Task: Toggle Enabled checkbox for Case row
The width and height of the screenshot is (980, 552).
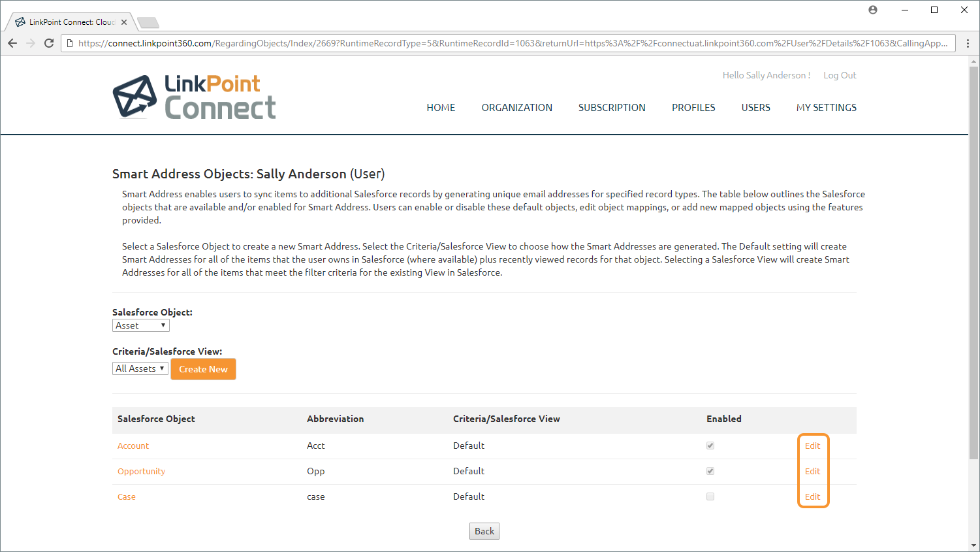Action: (x=710, y=496)
